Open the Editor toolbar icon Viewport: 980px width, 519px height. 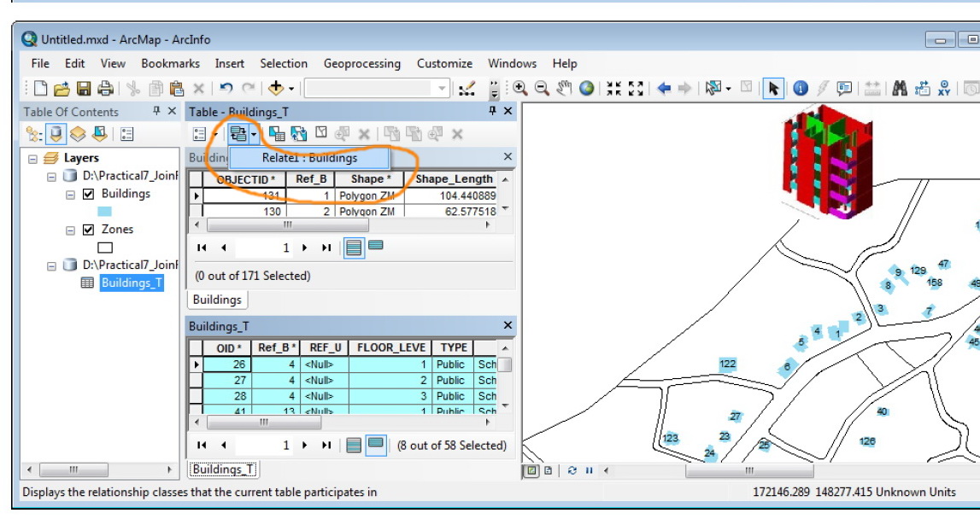(467, 89)
